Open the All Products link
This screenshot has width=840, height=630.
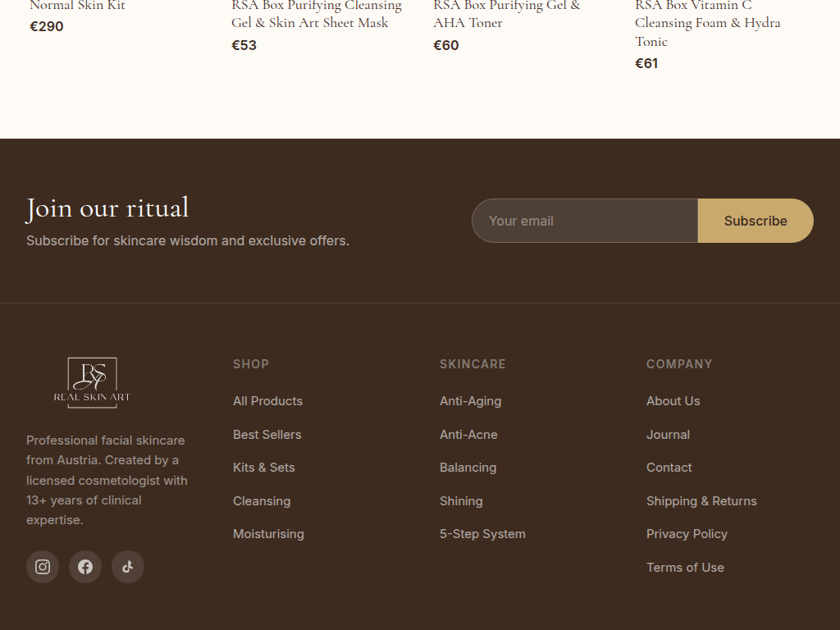[x=267, y=401]
